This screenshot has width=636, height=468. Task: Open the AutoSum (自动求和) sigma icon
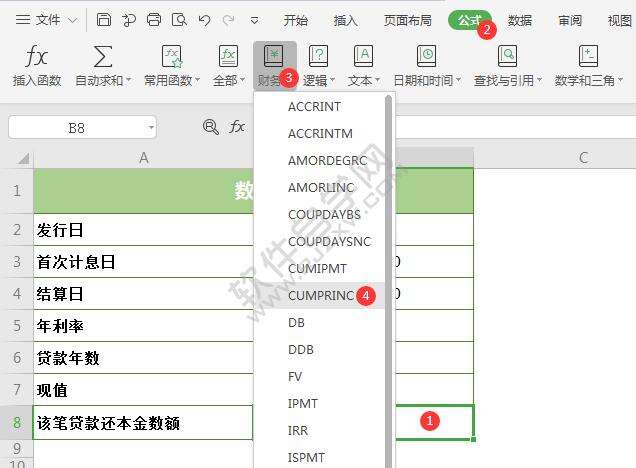pos(103,56)
